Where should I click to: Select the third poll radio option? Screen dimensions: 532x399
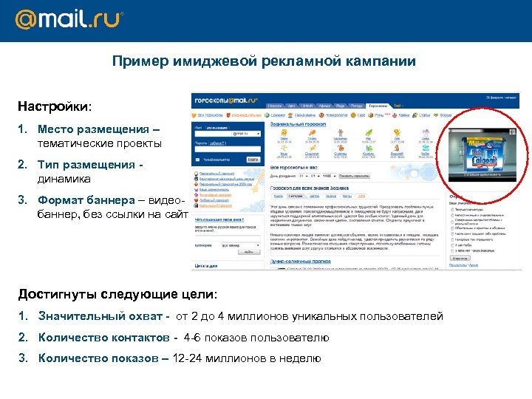452,222
